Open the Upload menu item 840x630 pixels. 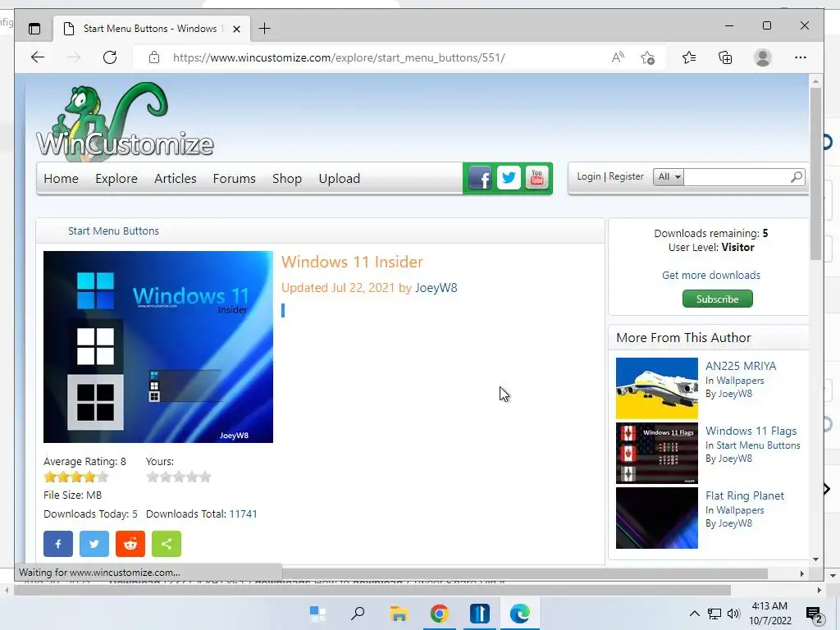tap(339, 178)
